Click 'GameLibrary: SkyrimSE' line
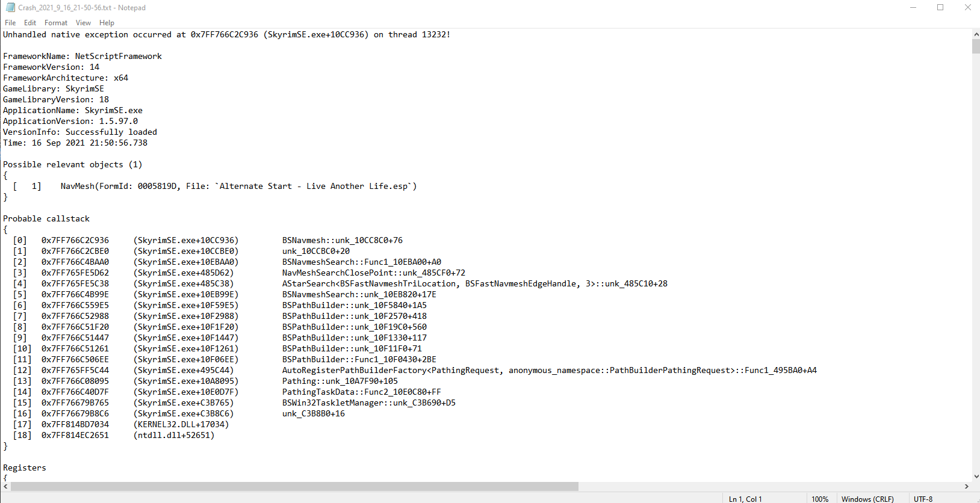 coord(54,88)
